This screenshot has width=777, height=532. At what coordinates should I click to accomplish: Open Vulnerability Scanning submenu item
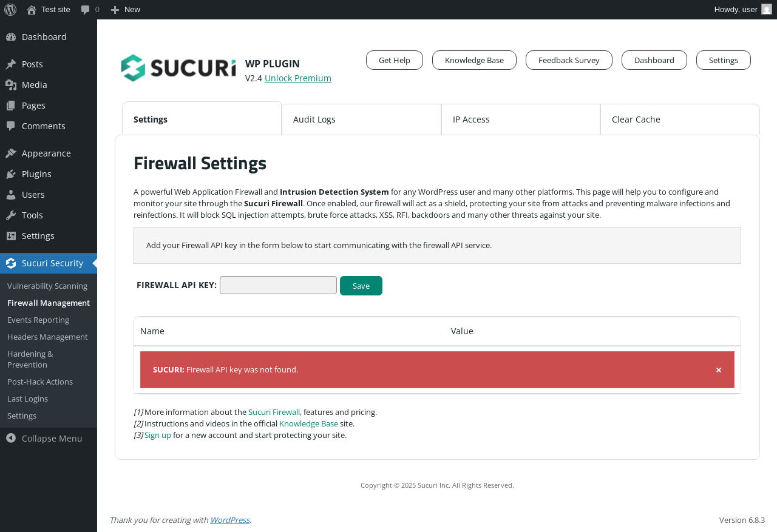point(47,286)
